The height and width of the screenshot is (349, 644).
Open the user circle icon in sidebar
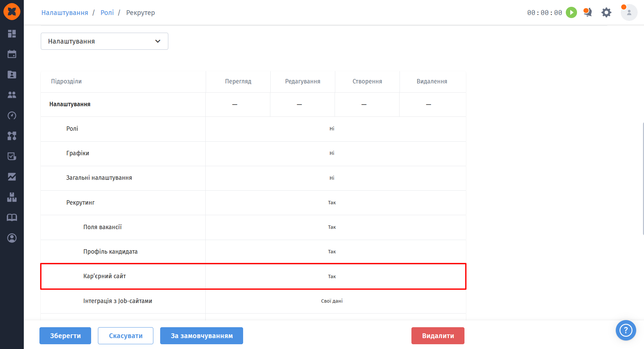[x=12, y=238]
